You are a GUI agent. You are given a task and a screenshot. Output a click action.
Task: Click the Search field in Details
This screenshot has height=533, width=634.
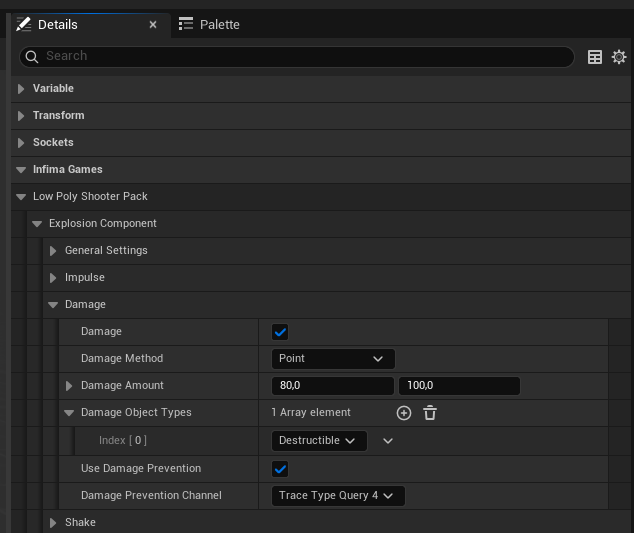click(x=300, y=57)
